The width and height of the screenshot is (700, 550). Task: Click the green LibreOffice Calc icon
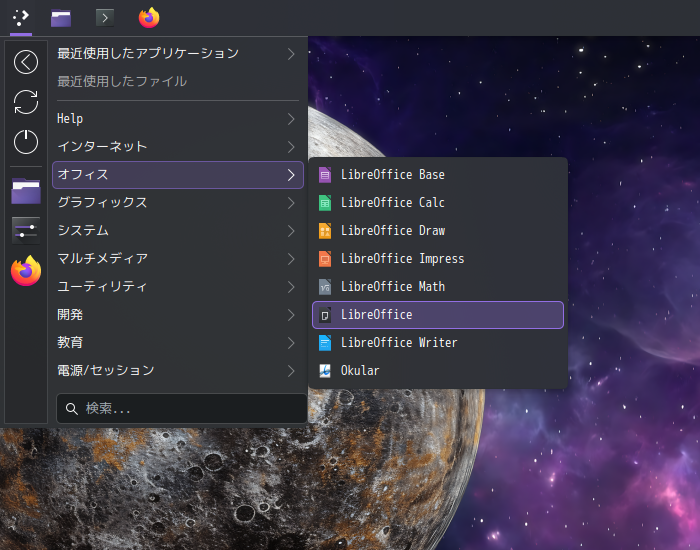click(325, 203)
